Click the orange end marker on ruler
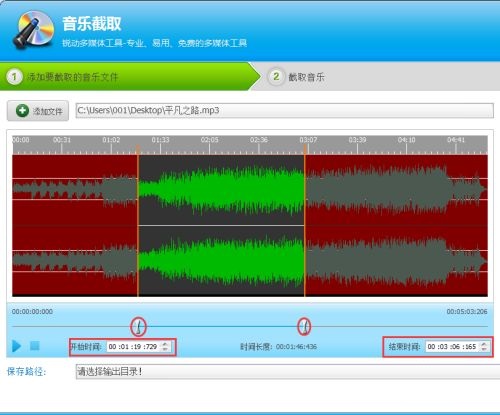 pyautogui.click(x=305, y=149)
